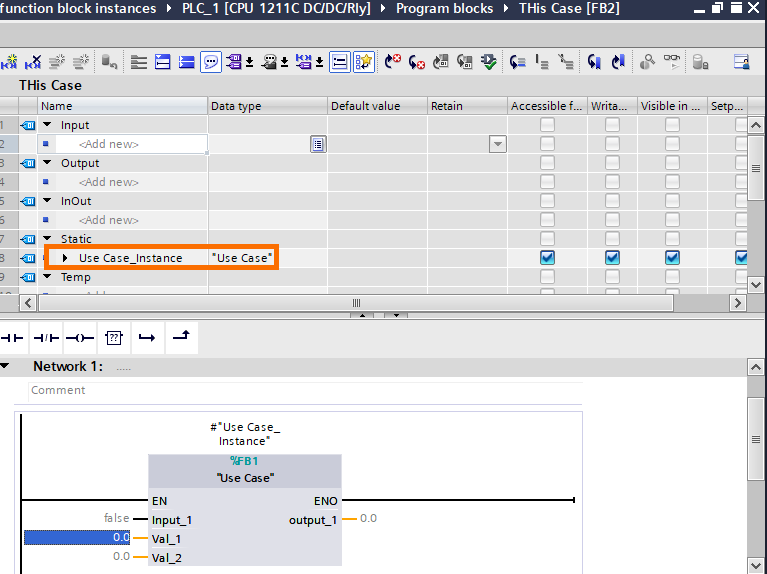Click the Data type column header
This screenshot has height=574, width=767.
tap(236, 106)
